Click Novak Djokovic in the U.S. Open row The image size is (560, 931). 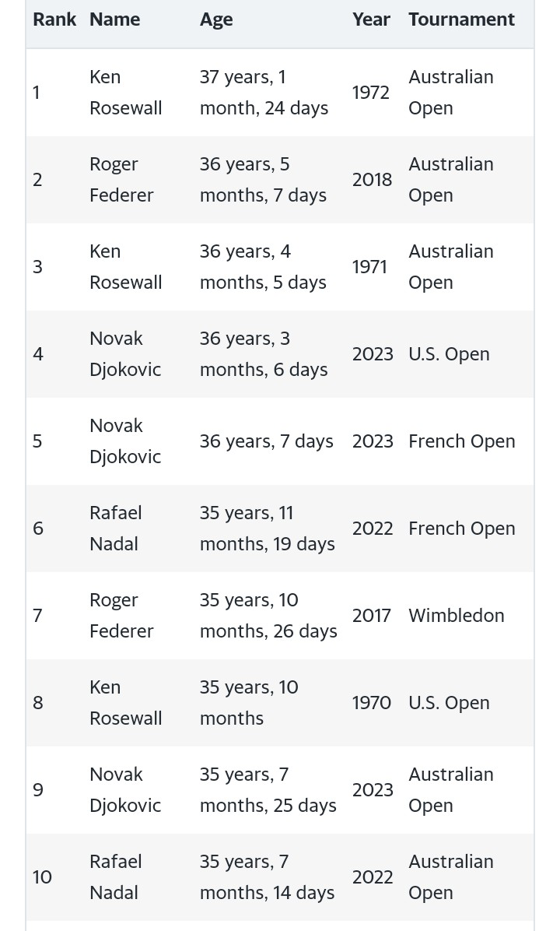click(125, 354)
